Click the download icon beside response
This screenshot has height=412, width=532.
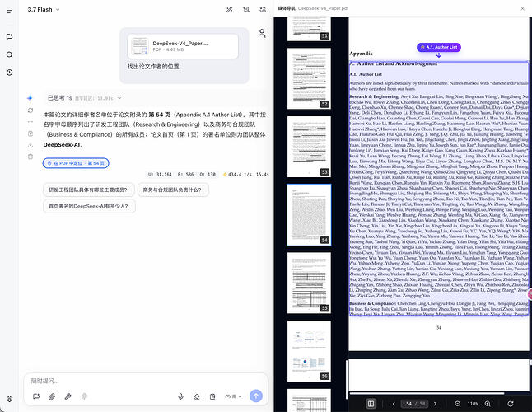[30, 145]
